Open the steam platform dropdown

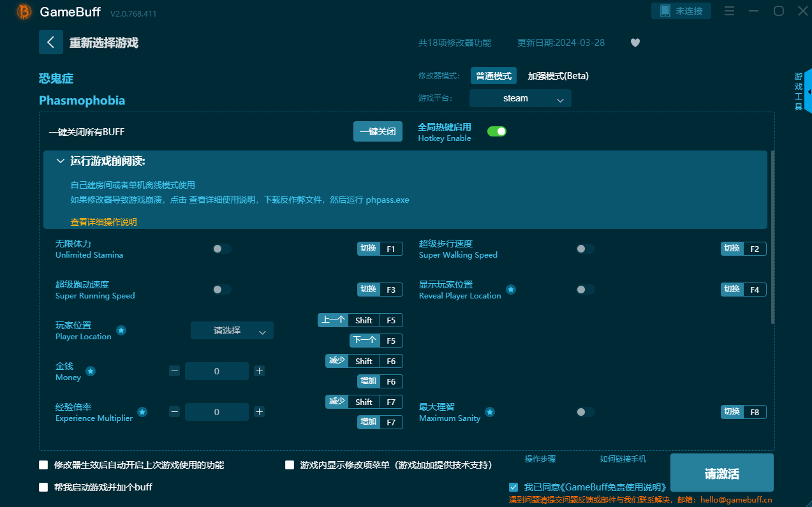tap(520, 98)
